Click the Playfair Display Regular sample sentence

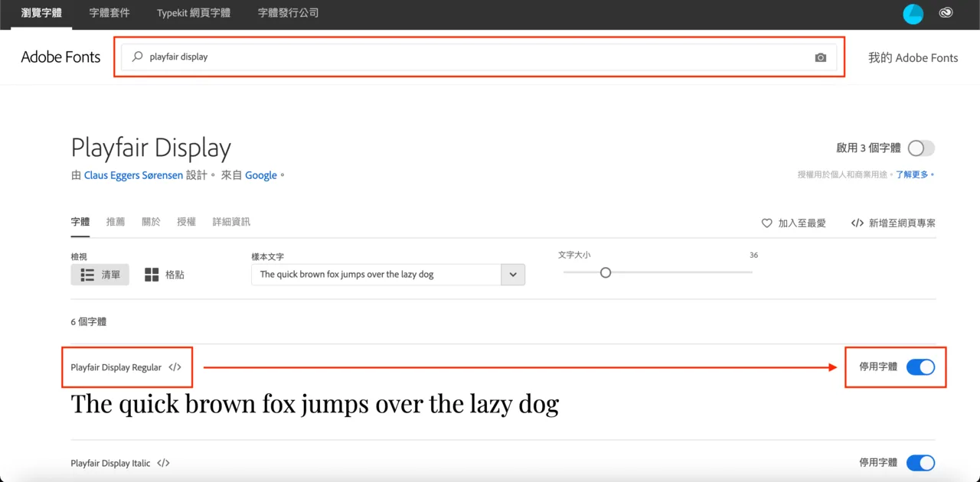pos(315,404)
